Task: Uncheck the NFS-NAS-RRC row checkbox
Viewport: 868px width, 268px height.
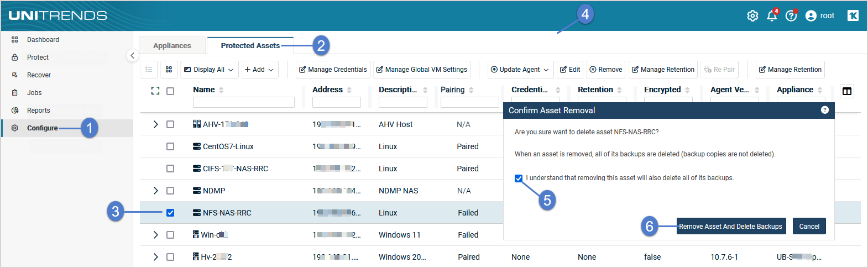Action: (x=170, y=213)
